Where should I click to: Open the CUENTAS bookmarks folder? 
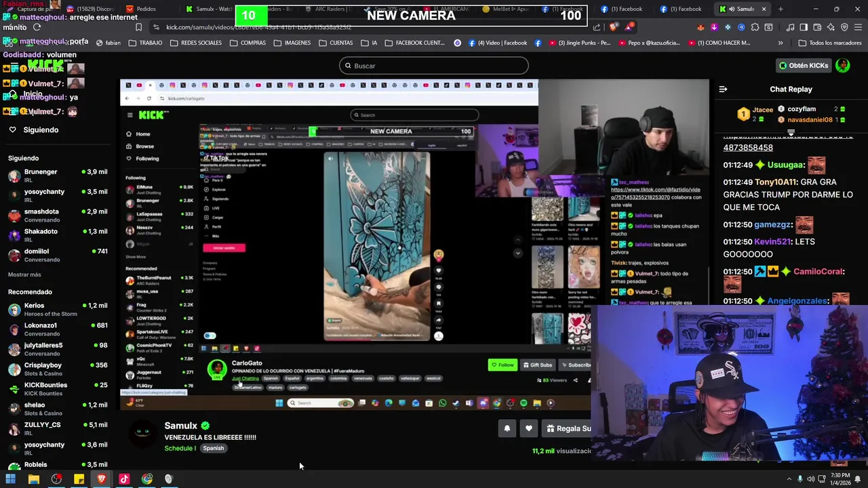pos(335,43)
